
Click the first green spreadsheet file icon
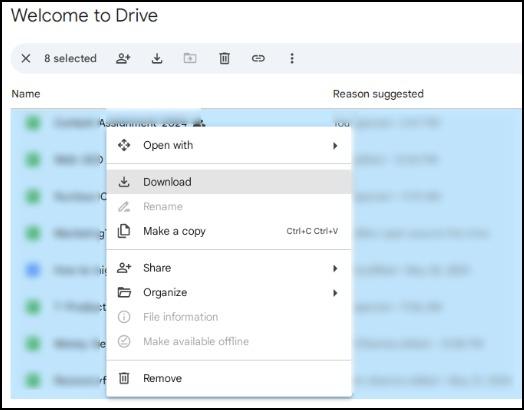click(33, 123)
